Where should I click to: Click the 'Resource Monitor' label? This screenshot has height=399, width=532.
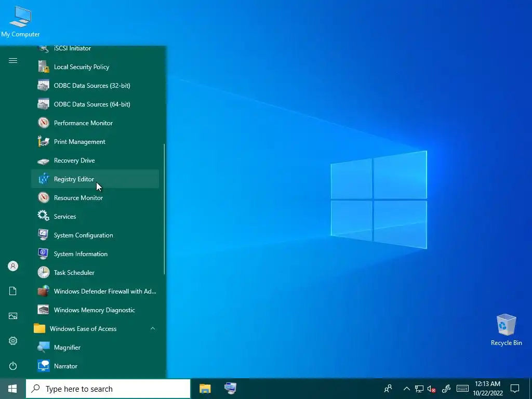(x=78, y=198)
